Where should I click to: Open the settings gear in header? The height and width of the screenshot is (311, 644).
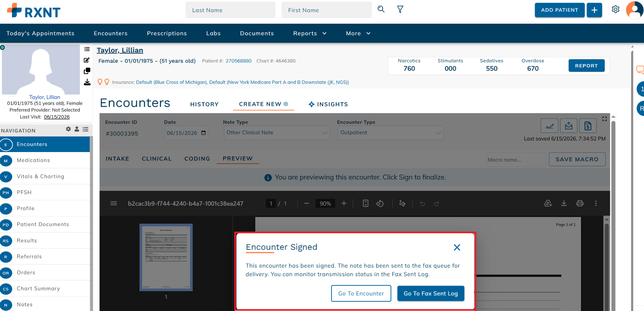(615, 9)
